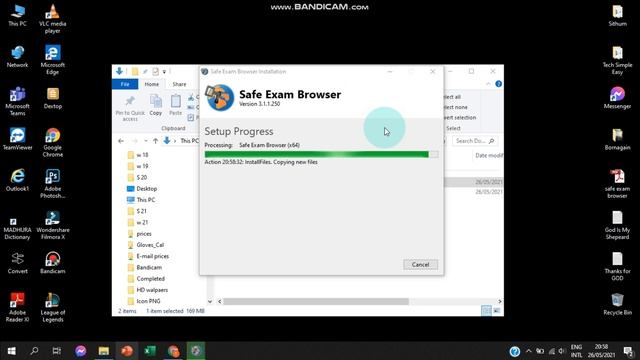Select Gloves_Cal in navigation pane
Image resolution: width=640 pixels, height=360 pixels.
146,245
